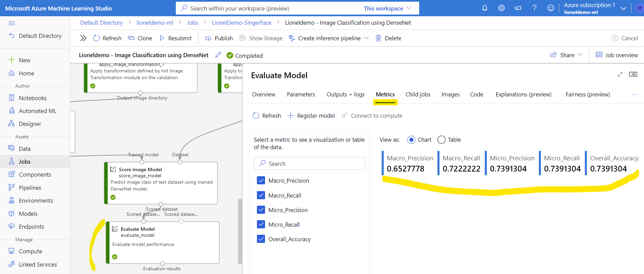644x274 pixels.
Task: Click Register model in Evaluate Model panel
Action: pyautogui.click(x=311, y=116)
